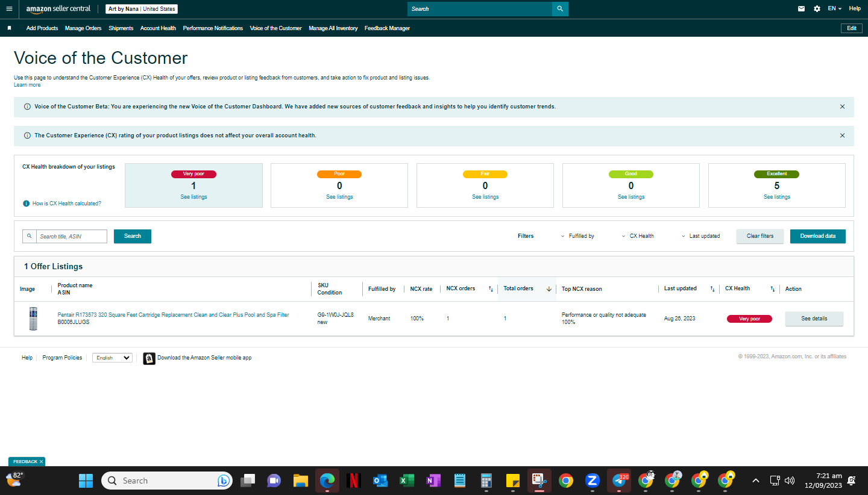Open Sticky Notes from taskbar
Screen dimensions: 868x495
513,481
